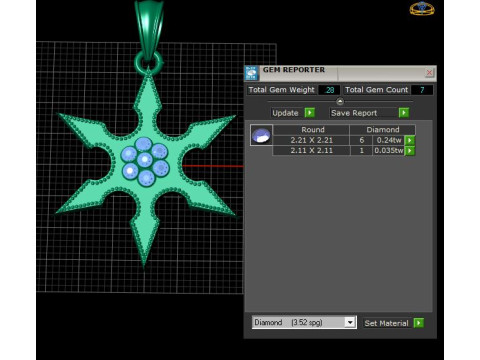Open the Diamond (3.52 spg) material dropdown

click(304, 322)
